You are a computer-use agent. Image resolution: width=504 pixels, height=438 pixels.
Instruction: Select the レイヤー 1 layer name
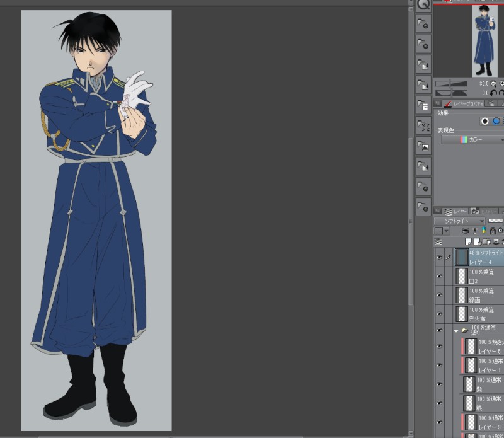pos(490,370)
